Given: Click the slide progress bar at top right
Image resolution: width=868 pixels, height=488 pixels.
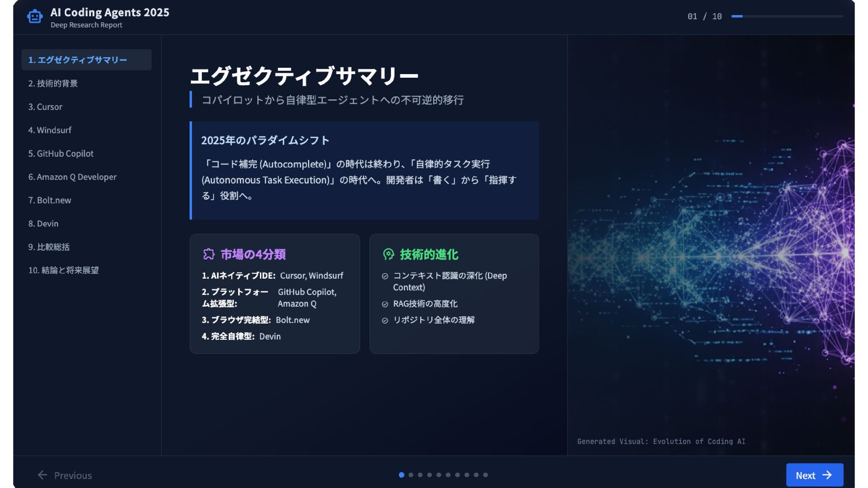Looking at the screenshot, I should (787, 16).
